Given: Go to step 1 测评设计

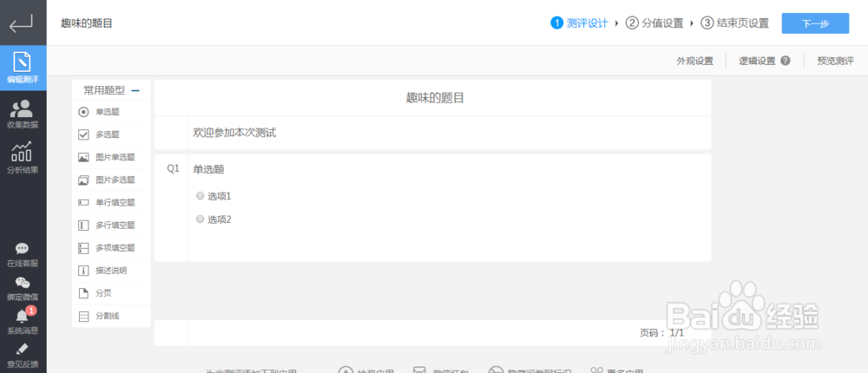Looking at the screenshot, I should 579,23.
